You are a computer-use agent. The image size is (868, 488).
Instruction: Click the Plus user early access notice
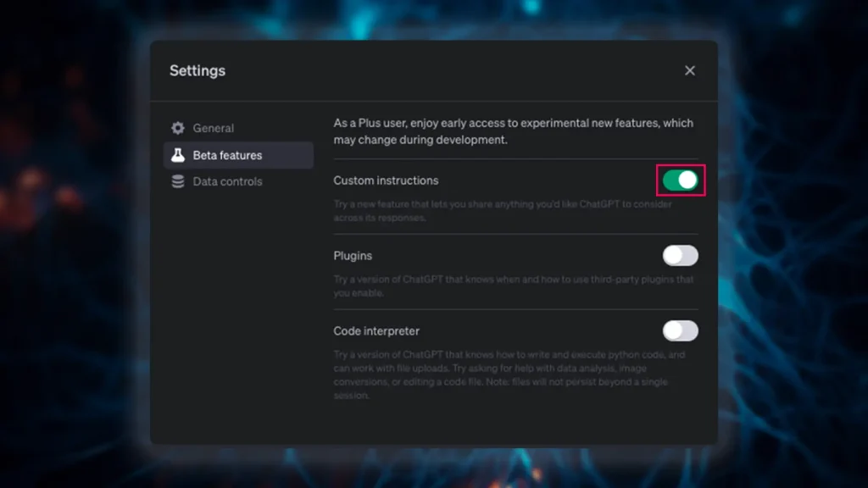[x=513, y=131]
